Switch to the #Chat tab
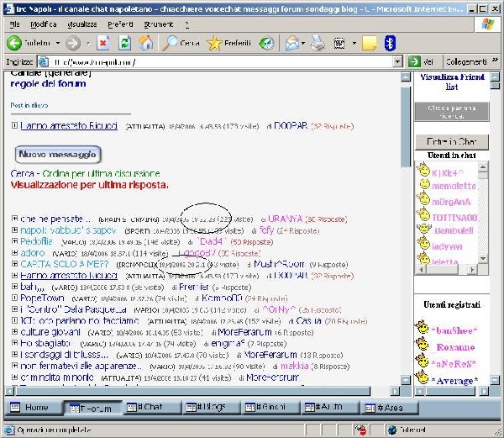 click(144, 407)
